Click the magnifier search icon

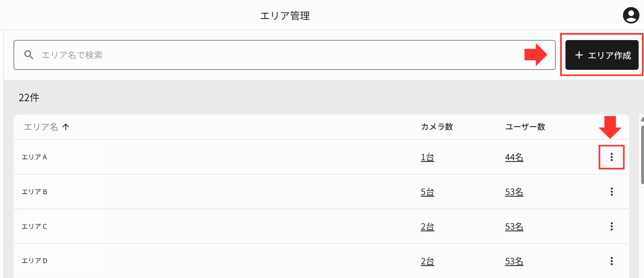29,55
